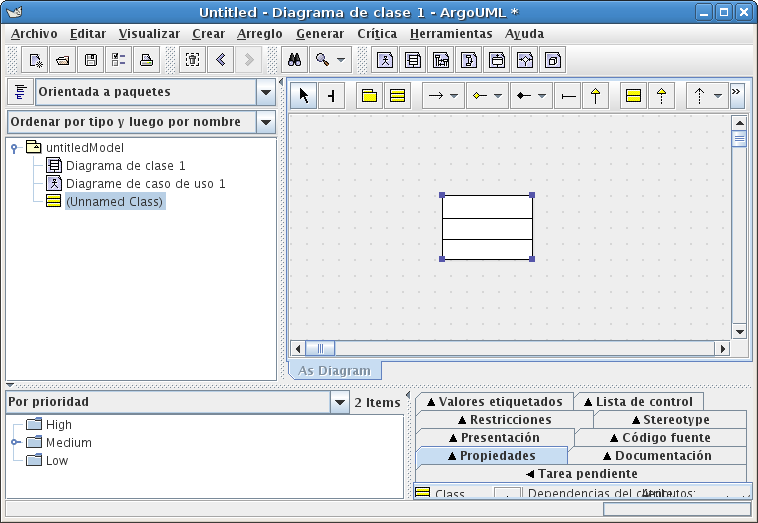Open Association tool variants dropdown
This screenshot has width=758, height=523.
pos(454,96)
